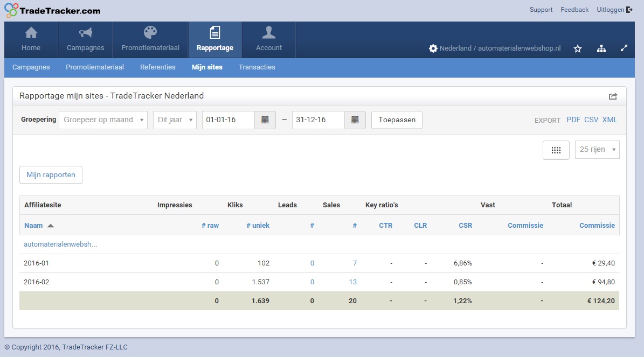Open the column grid selector button
Image resolution: width=644 pixels, height=357 pixels.
(556, 150)
